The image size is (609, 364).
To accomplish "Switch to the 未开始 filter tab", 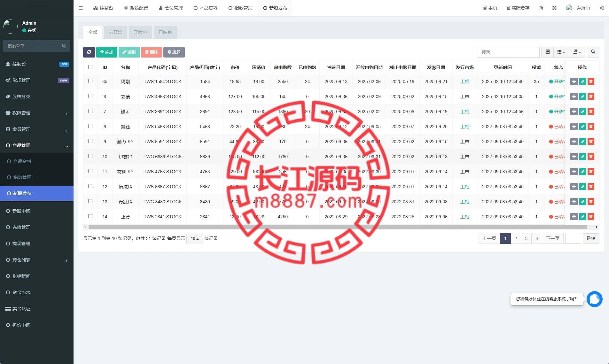I will pos(115,32).
